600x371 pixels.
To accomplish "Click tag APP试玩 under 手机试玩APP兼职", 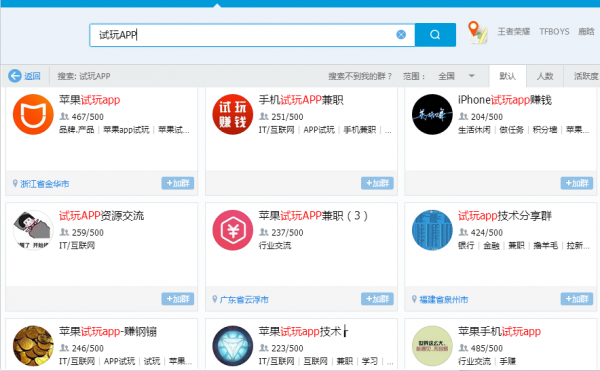I will click(319, 130).
